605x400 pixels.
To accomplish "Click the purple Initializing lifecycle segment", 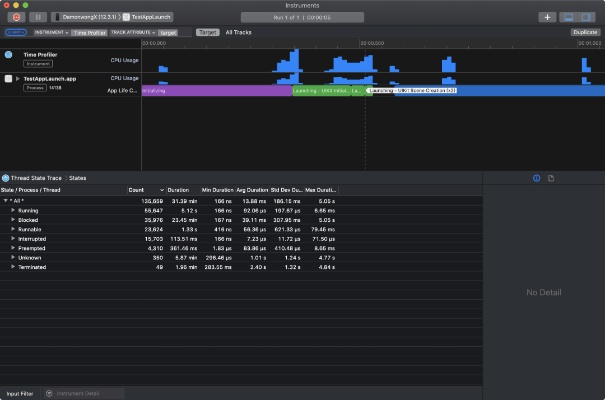I will [215, 90].
